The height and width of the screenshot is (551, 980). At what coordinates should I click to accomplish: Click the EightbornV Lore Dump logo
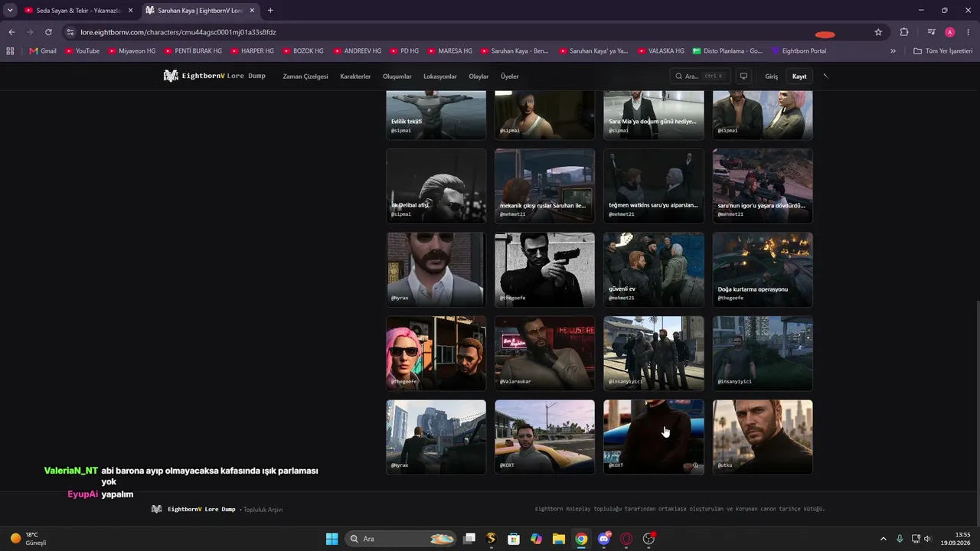pos(214,77)
